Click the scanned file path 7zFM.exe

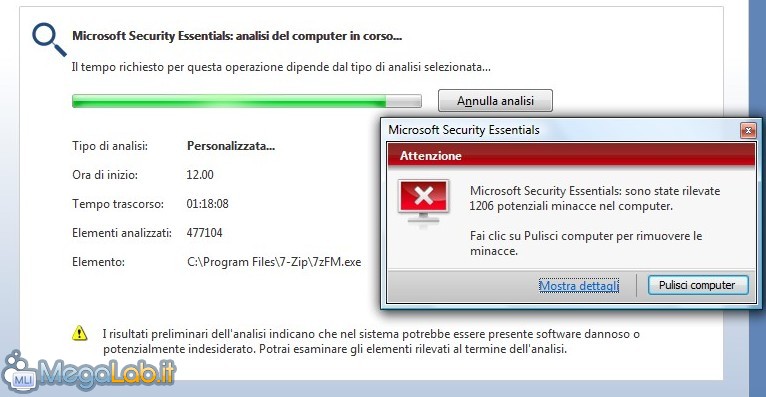point(274,262)
